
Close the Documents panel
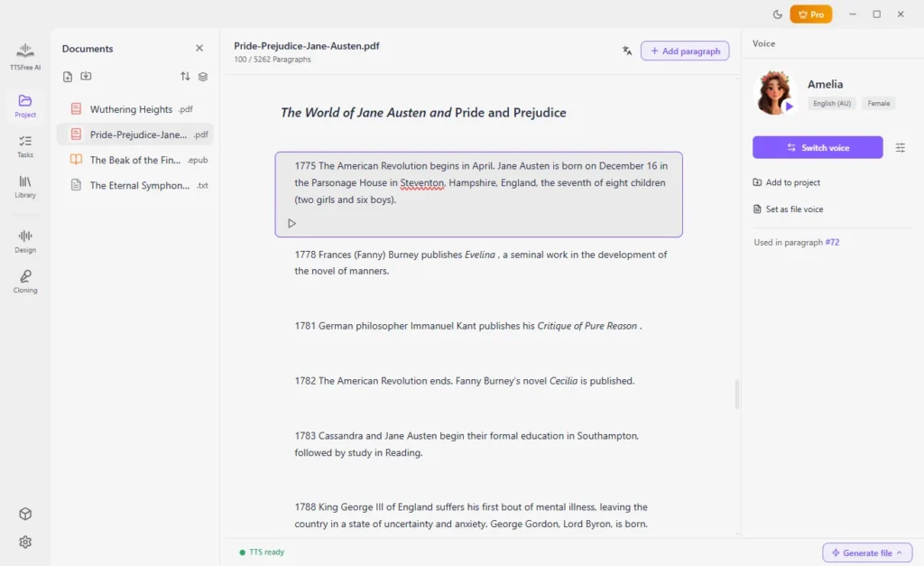199,49
